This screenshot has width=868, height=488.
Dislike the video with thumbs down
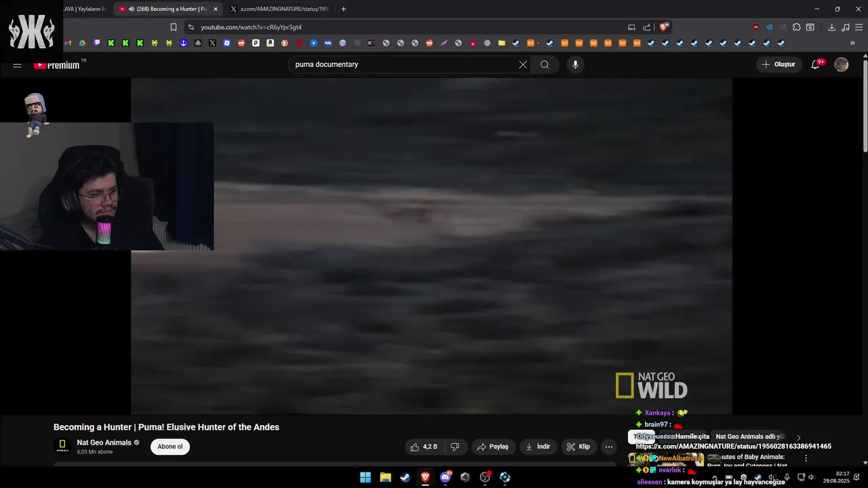tap(455, 447)
